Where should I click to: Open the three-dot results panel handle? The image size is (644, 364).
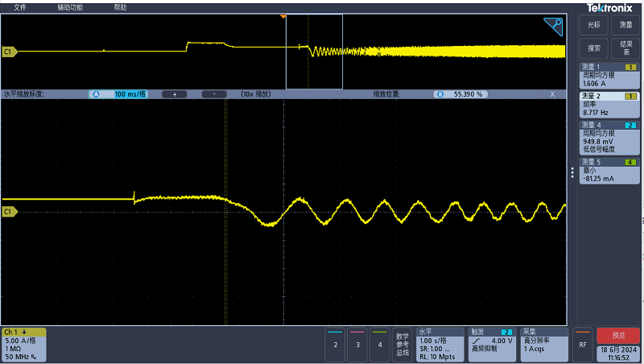pyautogui.click(x=572, y=172)
